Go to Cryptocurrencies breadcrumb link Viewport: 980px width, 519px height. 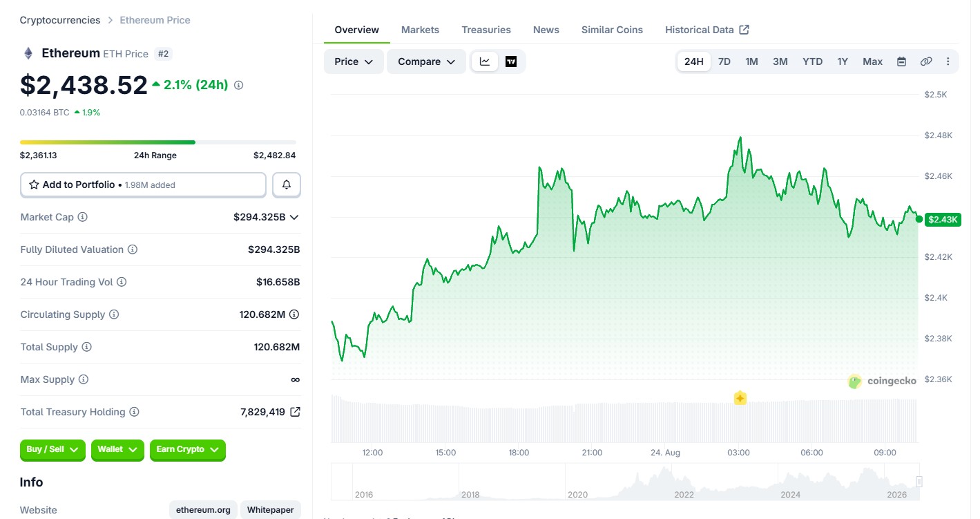(x=60, y=20)
